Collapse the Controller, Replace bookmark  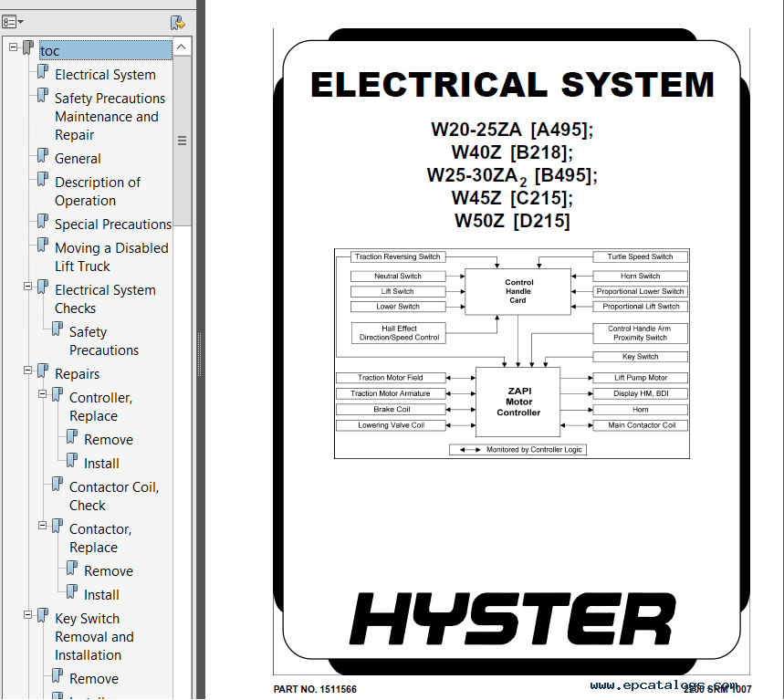click(43, 394)
